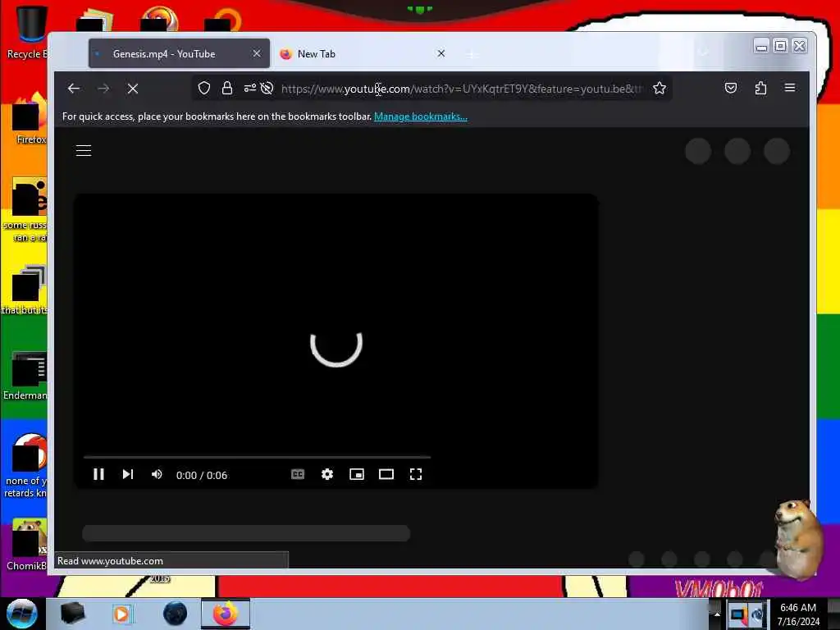Open the video settings gear
The height and width of the screenshot is (630, 840).
tap(327, 474)
